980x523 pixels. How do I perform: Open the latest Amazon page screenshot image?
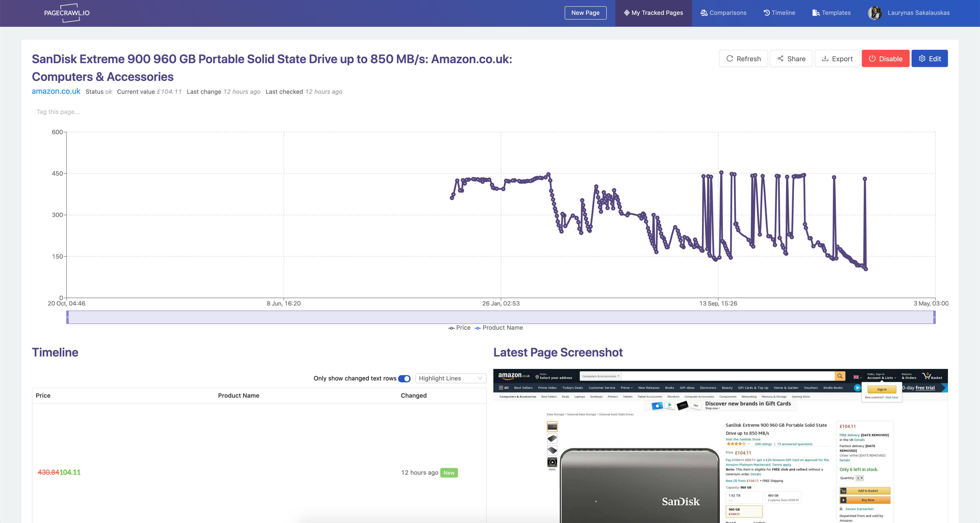(720, 446)
